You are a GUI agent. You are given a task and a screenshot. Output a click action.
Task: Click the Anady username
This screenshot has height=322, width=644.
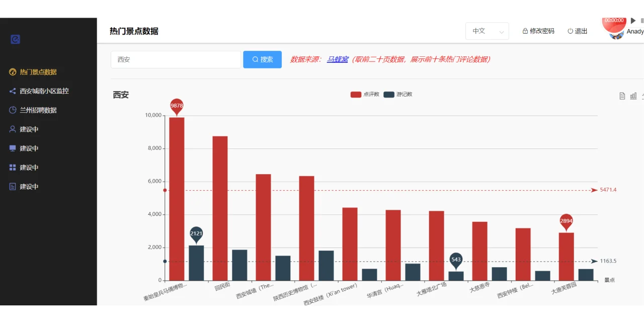[635, 31]
